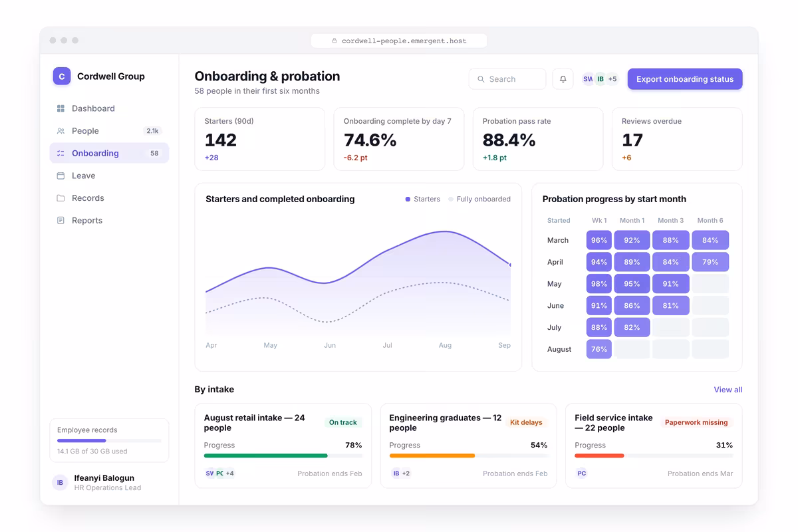
Task: Click IB avatar next to Ifeanyi Balogun
Action: pos(60,483)
